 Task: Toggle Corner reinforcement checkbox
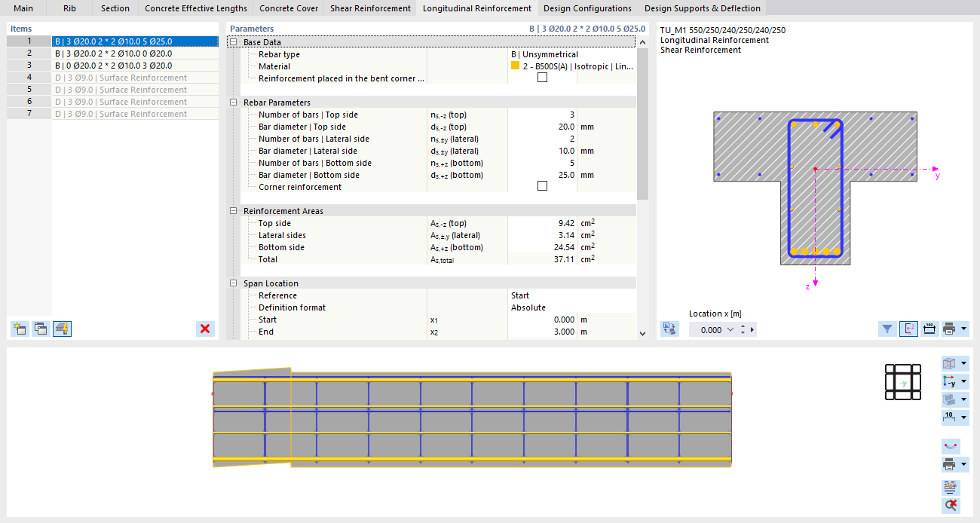point(542,187)
